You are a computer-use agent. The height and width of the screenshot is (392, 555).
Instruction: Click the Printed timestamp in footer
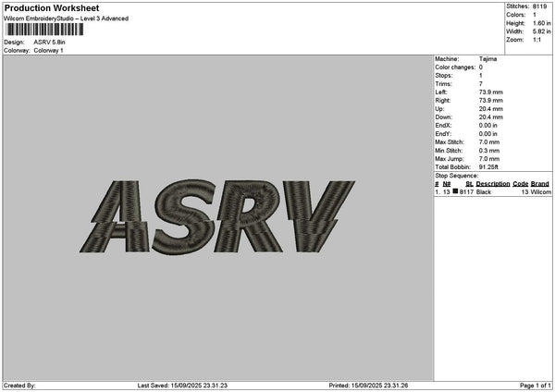368,385
